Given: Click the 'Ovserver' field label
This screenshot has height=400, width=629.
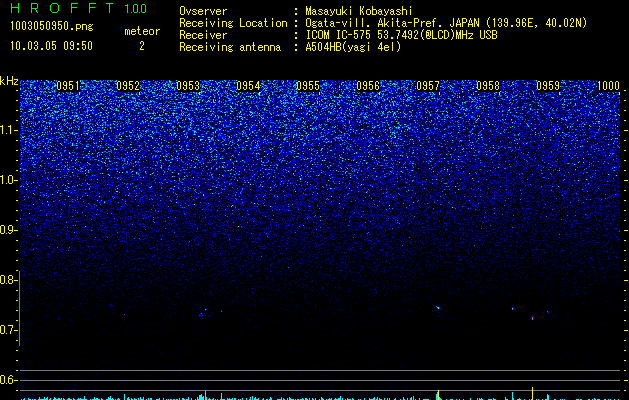Looking at the screenshot, I should [203, 11].
